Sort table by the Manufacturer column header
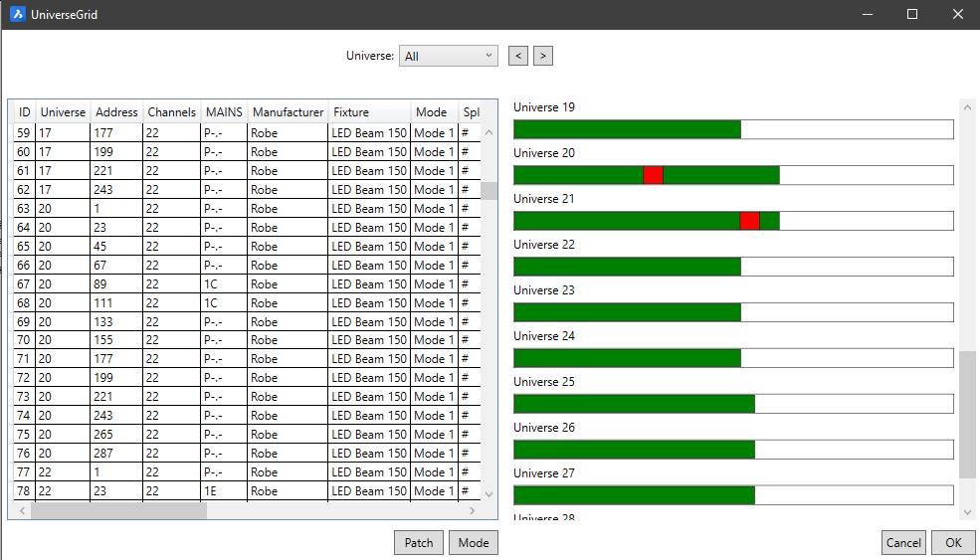Screen dimensions: 980x560 tap(288, 112)
